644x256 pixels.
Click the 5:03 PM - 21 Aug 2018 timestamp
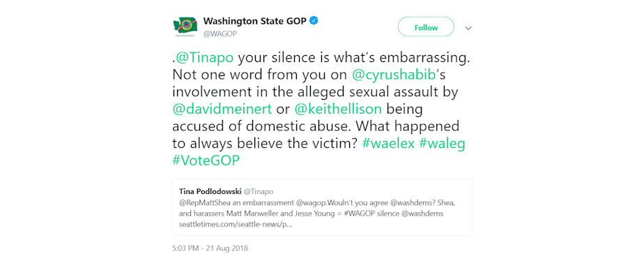(210, 248)
